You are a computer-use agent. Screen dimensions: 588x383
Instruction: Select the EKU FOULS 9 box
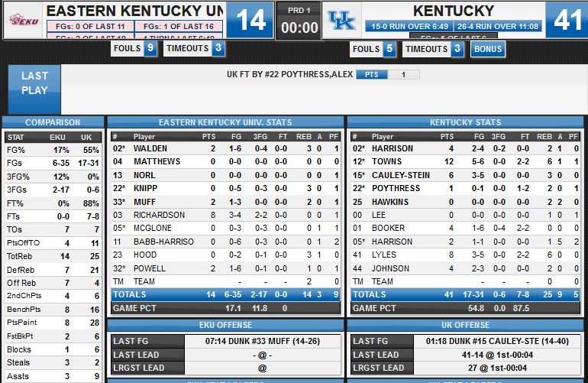(x=134, y=48)
